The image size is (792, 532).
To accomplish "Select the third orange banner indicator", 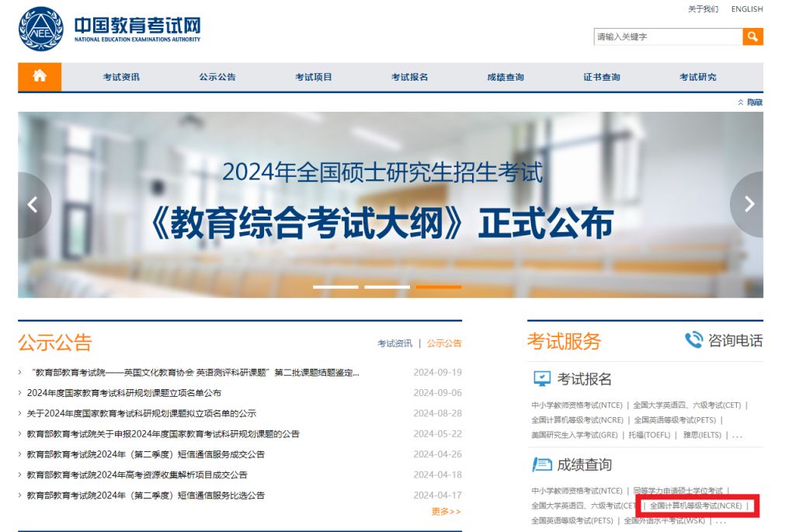I will [x=439, y=287].
